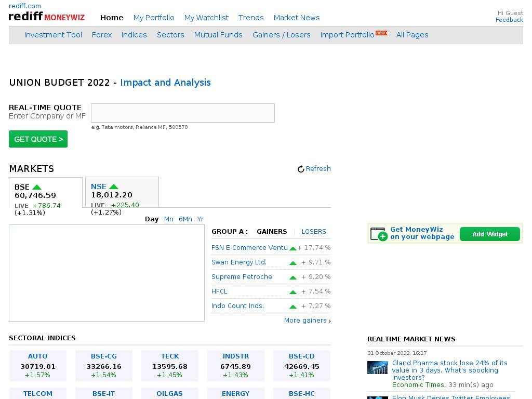Viewport: 532px width, 399px height.
Task: Click the Refresh markets icon
Action: tap(301, 169)
